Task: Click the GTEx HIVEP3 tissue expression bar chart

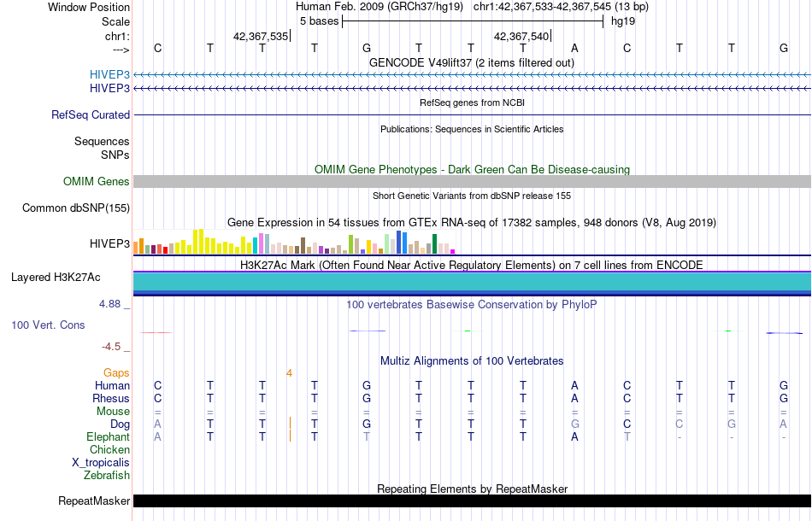Action: 294,242
